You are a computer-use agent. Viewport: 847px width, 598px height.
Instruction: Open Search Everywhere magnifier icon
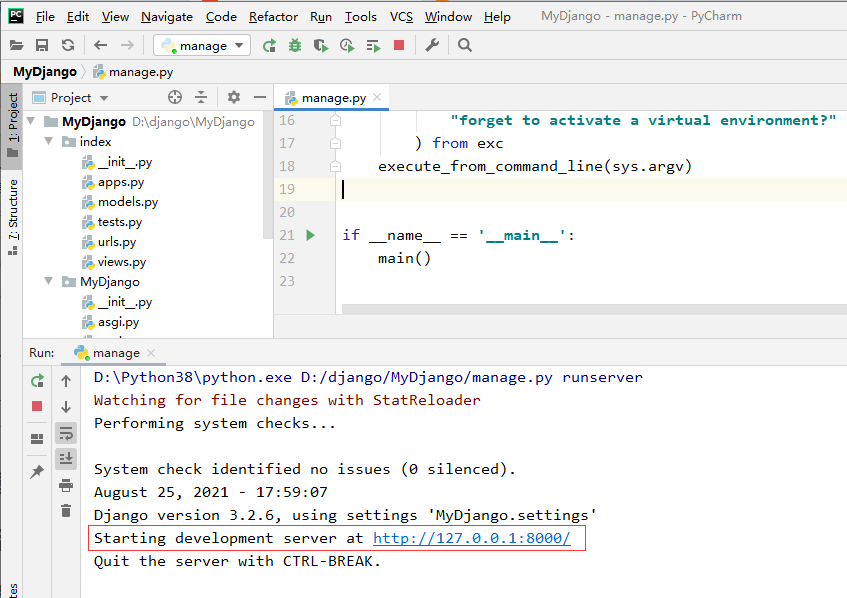465,45
